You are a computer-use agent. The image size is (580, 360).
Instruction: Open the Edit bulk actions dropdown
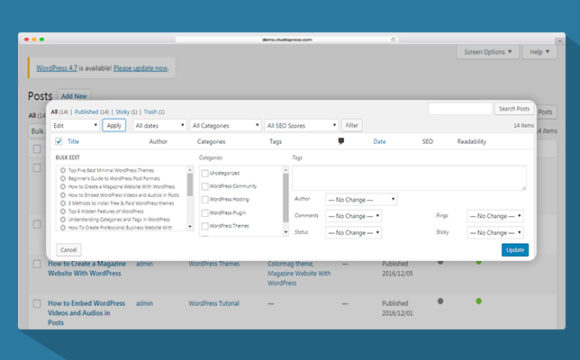tap(75, 125)
